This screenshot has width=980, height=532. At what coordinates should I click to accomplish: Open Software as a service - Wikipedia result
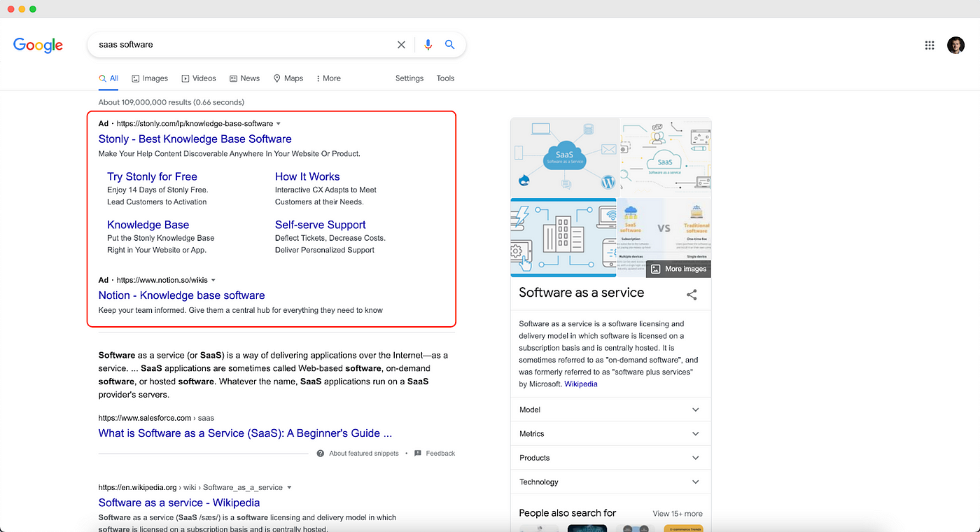(x=179, y=503)
